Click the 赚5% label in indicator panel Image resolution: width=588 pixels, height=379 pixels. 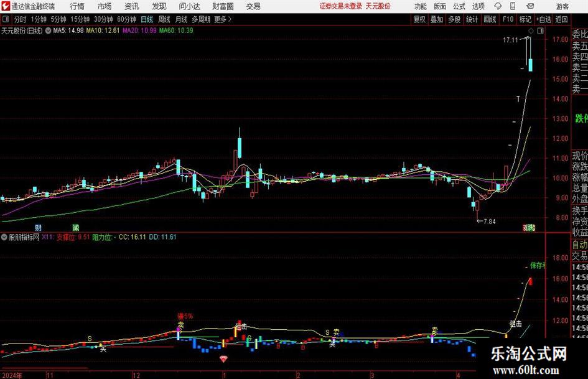point(185,316)
